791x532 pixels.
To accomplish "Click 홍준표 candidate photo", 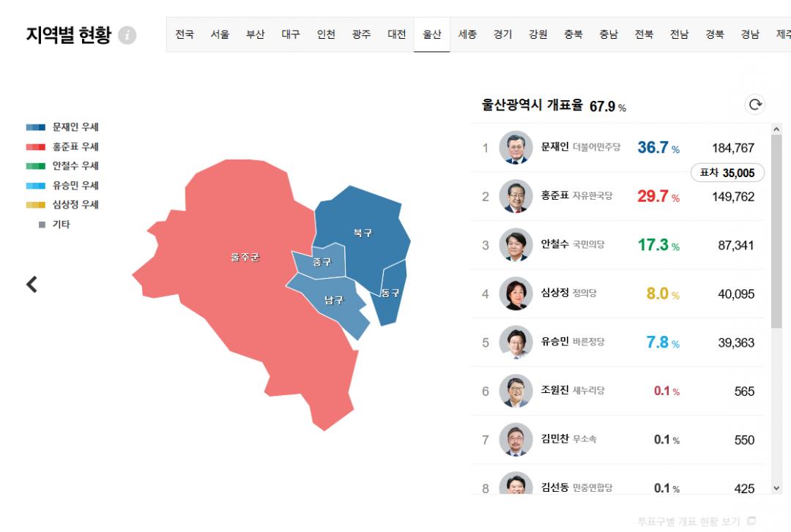I will pyautogui.click(x=516, y=196).
